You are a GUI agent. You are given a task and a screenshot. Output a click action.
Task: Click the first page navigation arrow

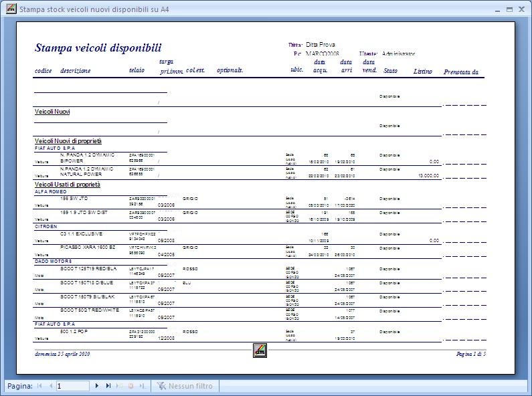coord(39,385)
